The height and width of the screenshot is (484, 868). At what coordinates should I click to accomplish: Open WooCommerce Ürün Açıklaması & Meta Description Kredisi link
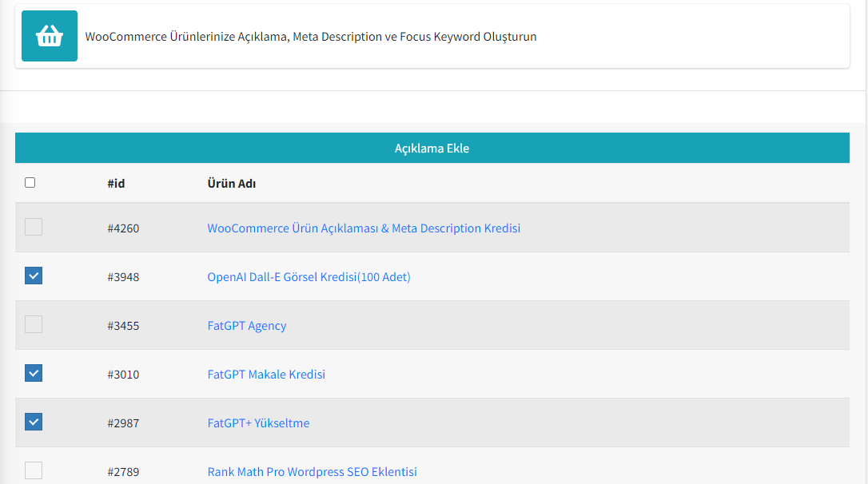[364, 228]
